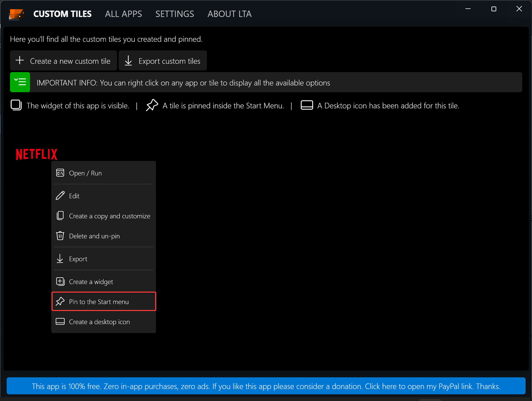
Task: Click 'Here you'll find all the custom tiles' text
Action: [106, 39]
